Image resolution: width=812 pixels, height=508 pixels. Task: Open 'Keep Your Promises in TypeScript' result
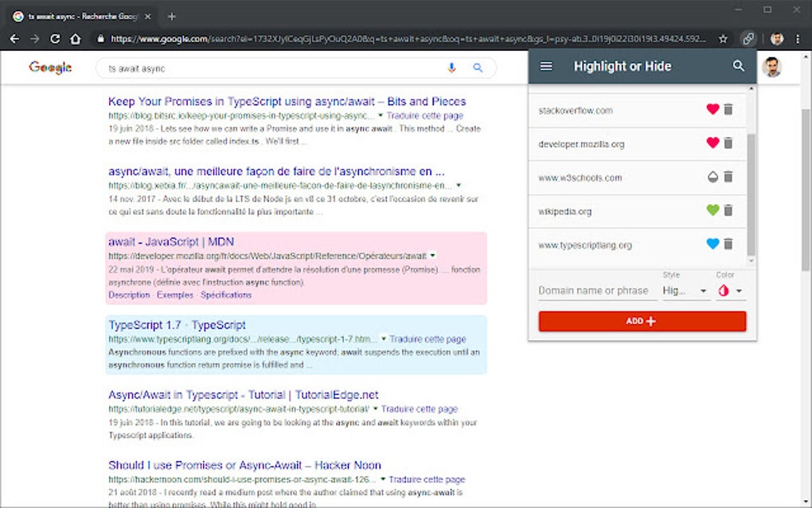[287, 101]
